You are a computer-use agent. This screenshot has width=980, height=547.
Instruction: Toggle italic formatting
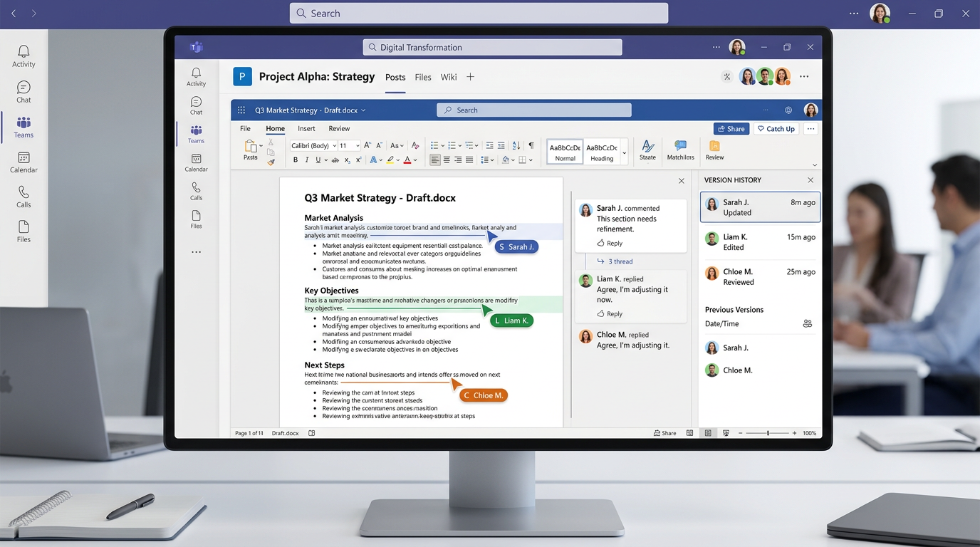click(307, 159)
